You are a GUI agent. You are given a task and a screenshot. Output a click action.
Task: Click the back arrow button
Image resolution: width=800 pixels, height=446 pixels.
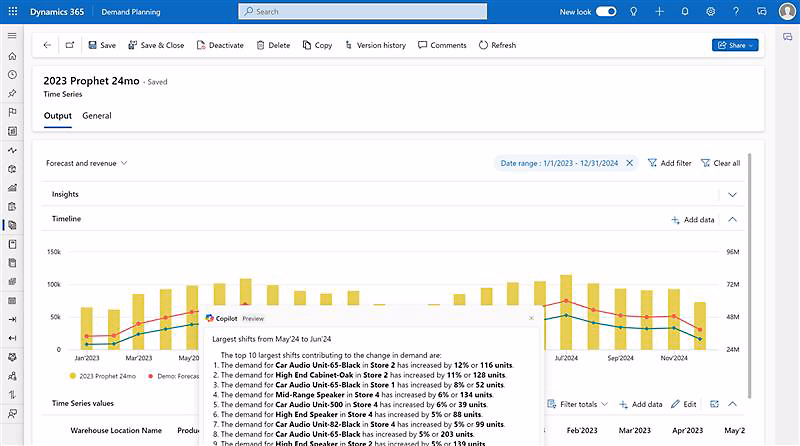click(48, 45)
